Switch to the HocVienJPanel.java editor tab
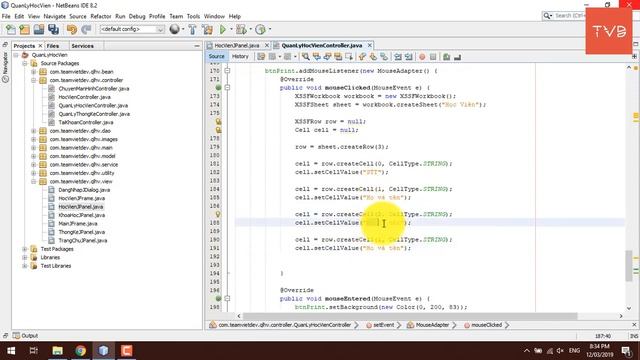The image size is (640, 360). (237, 45)
